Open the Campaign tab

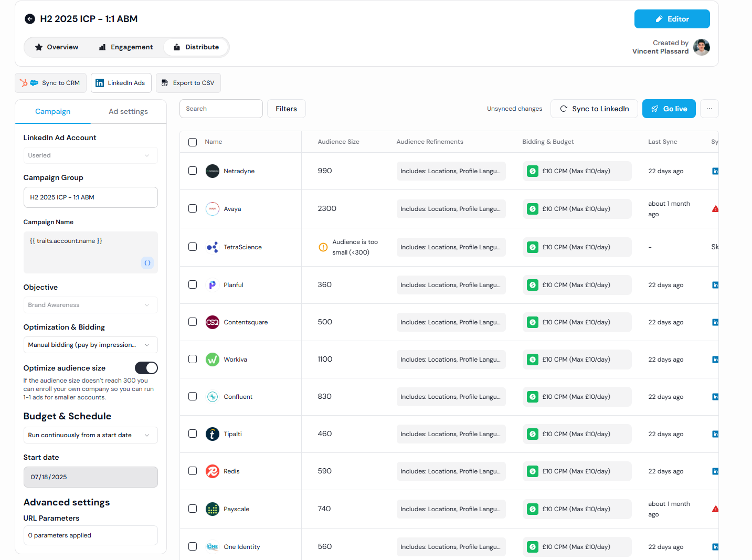coord(53,111)
